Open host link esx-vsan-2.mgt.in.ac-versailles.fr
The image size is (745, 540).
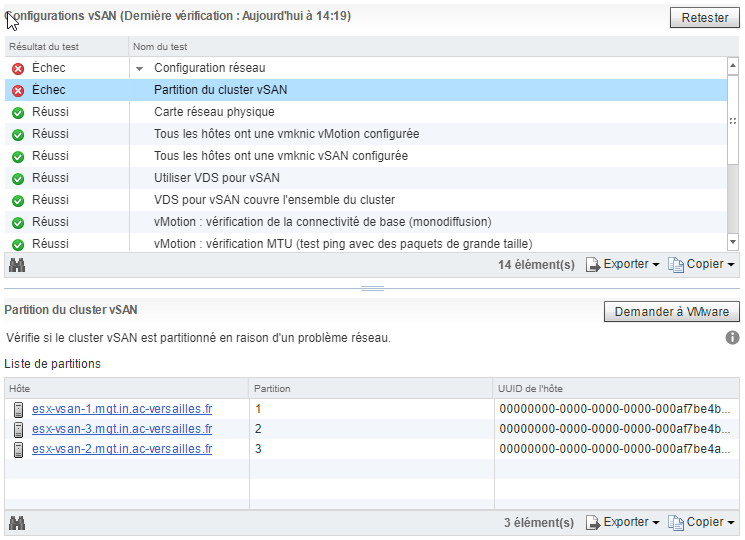pyautogui.click(x=122, y=449)
